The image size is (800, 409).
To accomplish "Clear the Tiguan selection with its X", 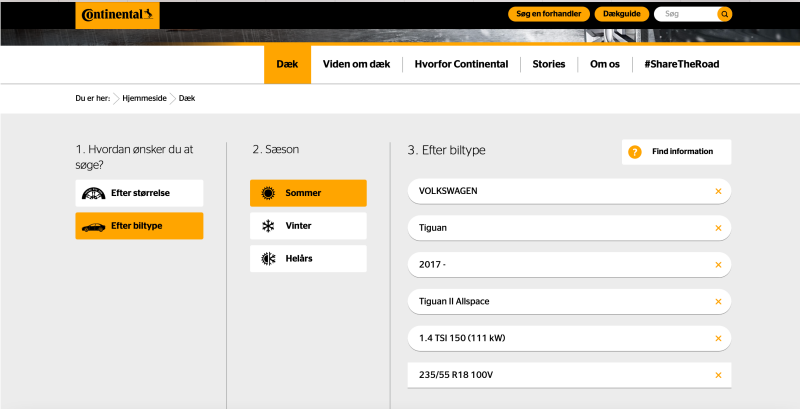I will point(718,228).
